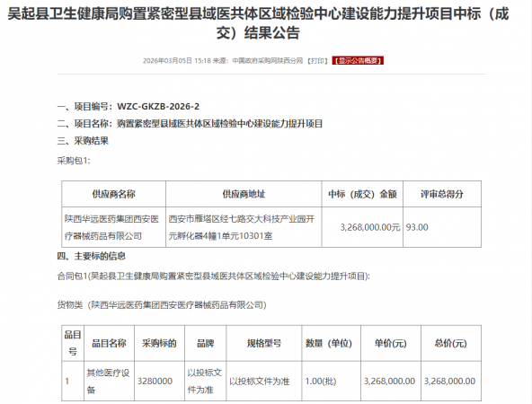This screenshot has height=404, width=532.
Task: Click the red 显示公告概要 button
Action: [x=358, y=61]
